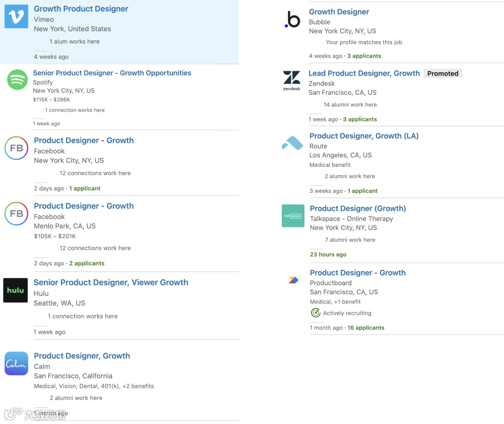Click the Vimeo company logo
The height and width of the screenshot is (424, 504).
click(16, 17)
